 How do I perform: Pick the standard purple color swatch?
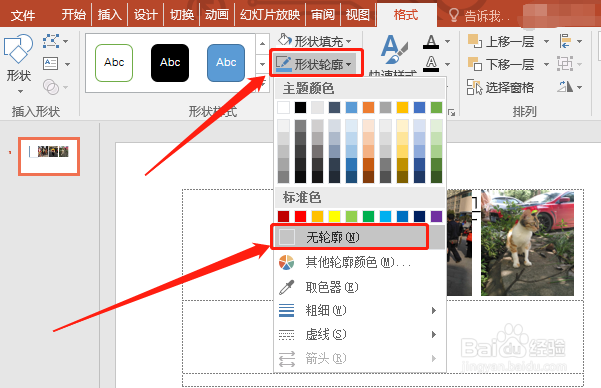[x=436, y=216]
